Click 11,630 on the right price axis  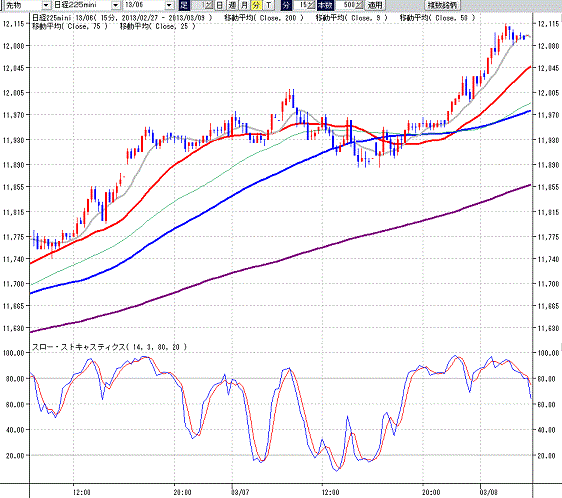(548, 328)
